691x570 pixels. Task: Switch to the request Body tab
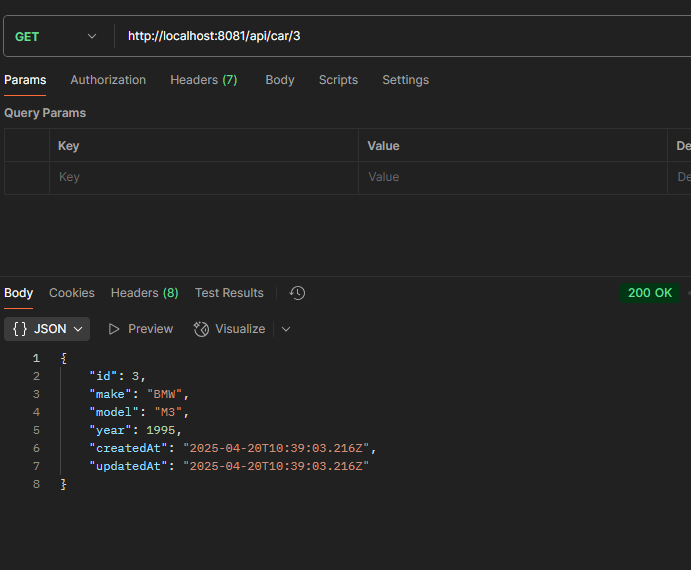280,80
